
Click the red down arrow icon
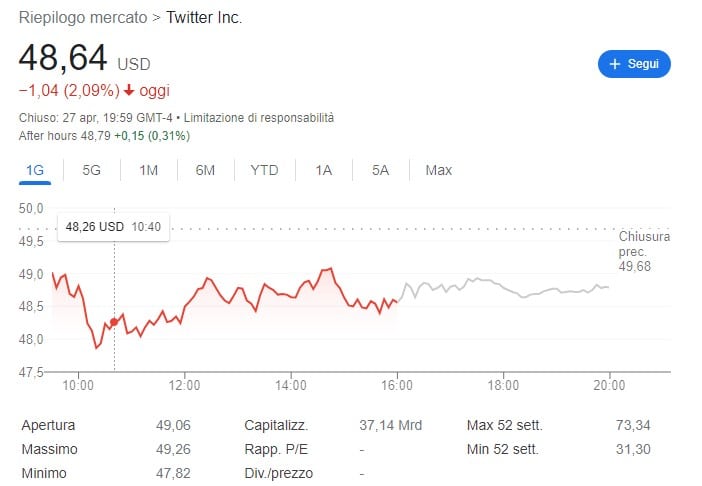[x=129, y=91]
